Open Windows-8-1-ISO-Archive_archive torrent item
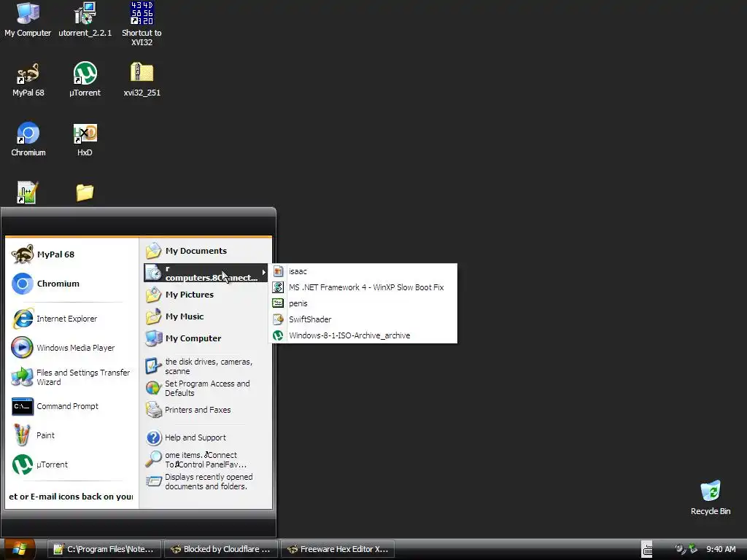The width and height of the screenshot is (747, 560). coord(363,335)
